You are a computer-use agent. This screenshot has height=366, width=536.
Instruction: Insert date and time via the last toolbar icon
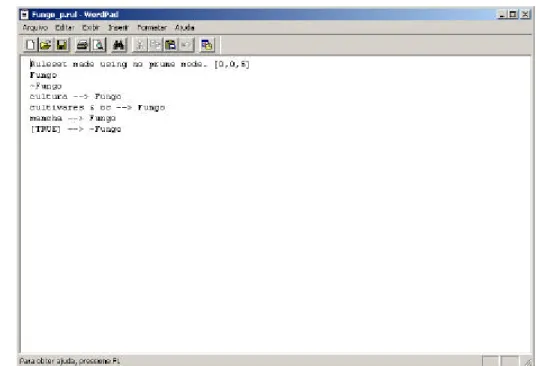point(207,45)
